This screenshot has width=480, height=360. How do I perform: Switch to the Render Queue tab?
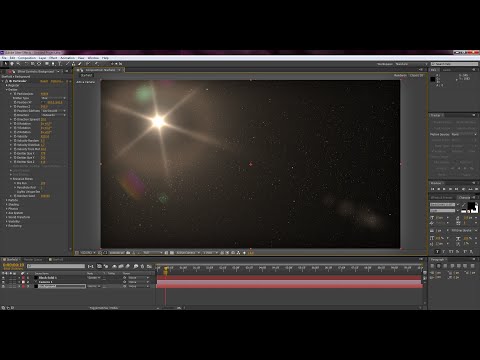tap(33, 259)
